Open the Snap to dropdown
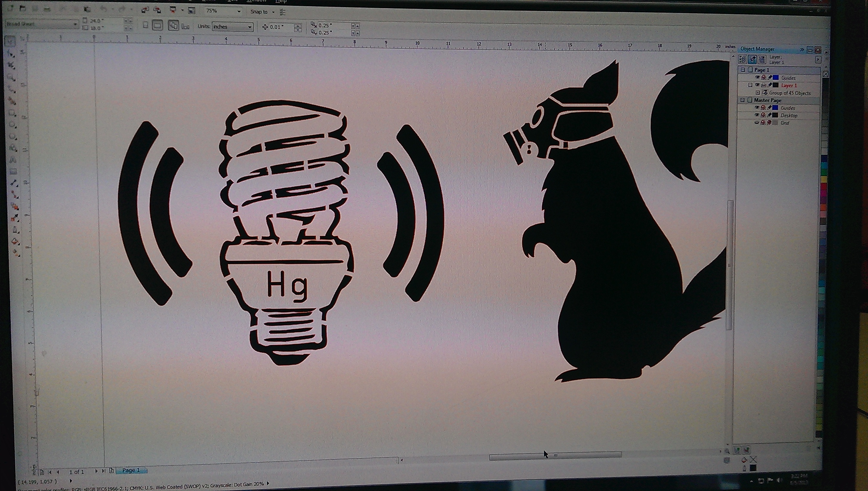The height and width of the screenshot is (491, 868). tap(273, 12)
